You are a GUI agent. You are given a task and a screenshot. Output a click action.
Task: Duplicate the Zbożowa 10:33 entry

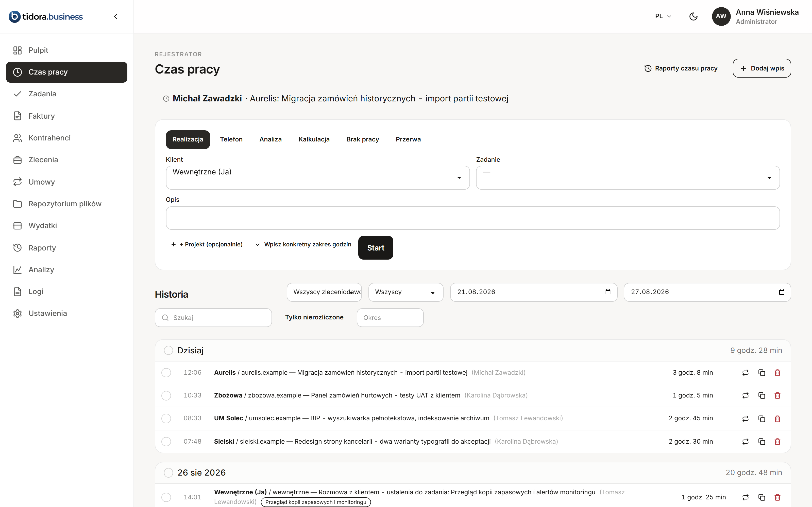761,395
